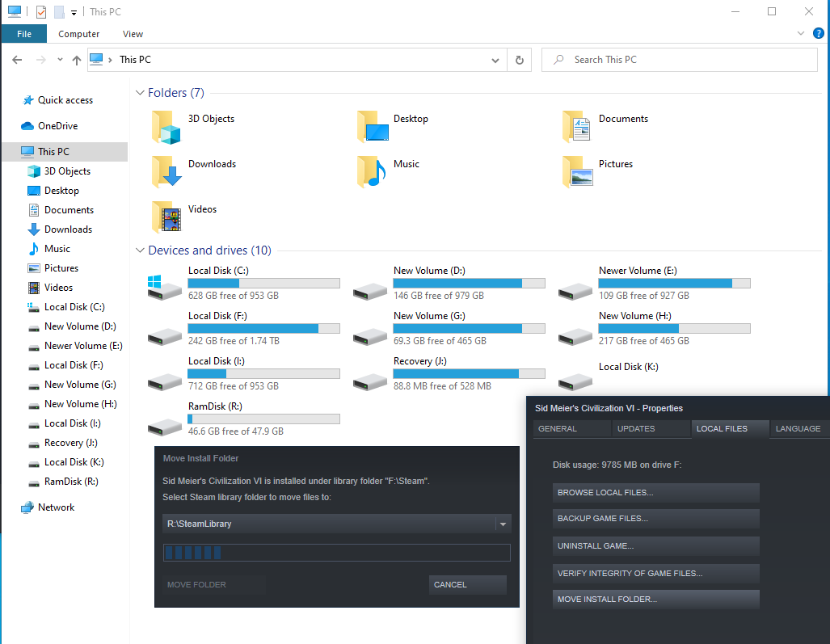Switch to the View ribbon tab
Screen dimensions: 830x644
133,34
